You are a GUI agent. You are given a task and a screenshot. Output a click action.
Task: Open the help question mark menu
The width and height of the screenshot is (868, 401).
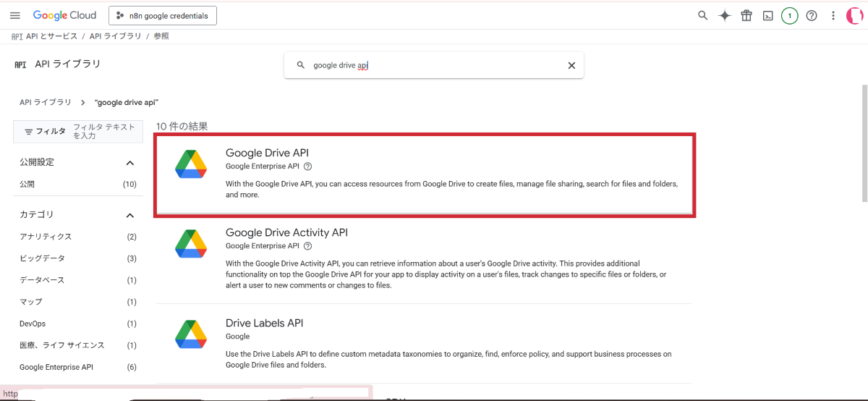(x=812, y=16)
